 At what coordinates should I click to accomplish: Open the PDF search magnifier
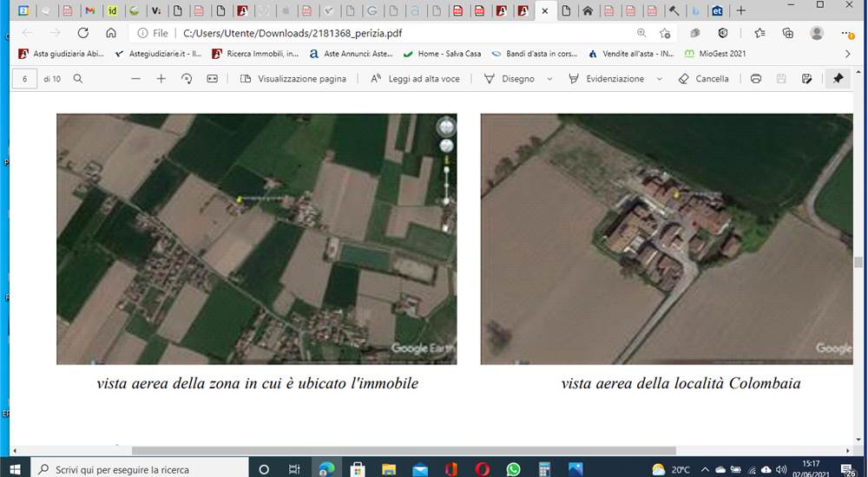click(x=78, y=79)
